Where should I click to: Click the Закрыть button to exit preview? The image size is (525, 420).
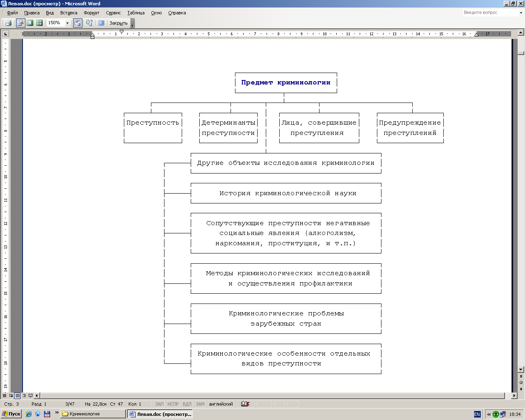(119, 23)
